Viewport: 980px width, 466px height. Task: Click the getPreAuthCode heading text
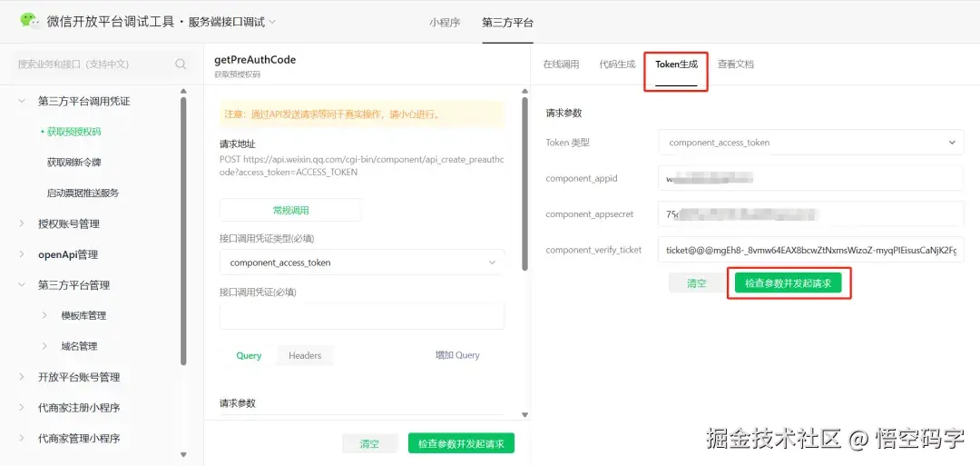tap(255, 60)
